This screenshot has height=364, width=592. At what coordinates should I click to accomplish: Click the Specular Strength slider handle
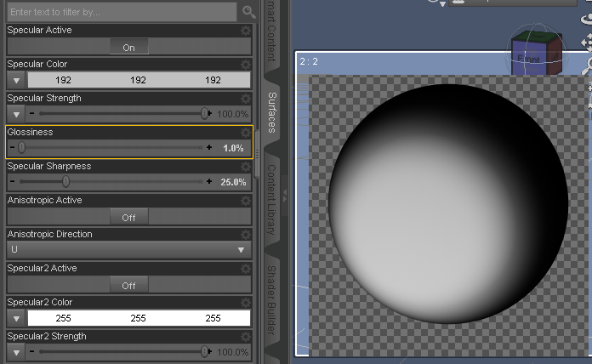[x=204, y=113]
